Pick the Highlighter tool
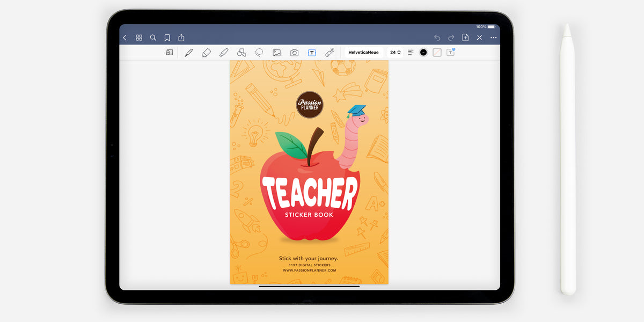The image size is (644, 322). pos(224,52)
